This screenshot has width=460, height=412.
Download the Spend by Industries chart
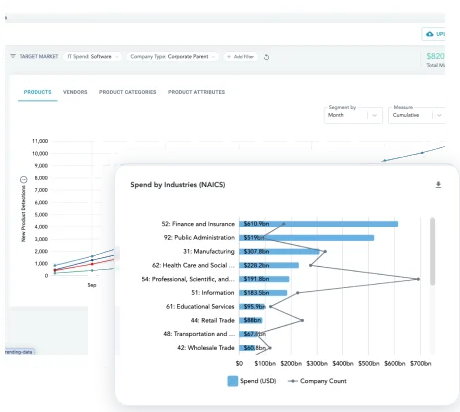click(438, 185)
